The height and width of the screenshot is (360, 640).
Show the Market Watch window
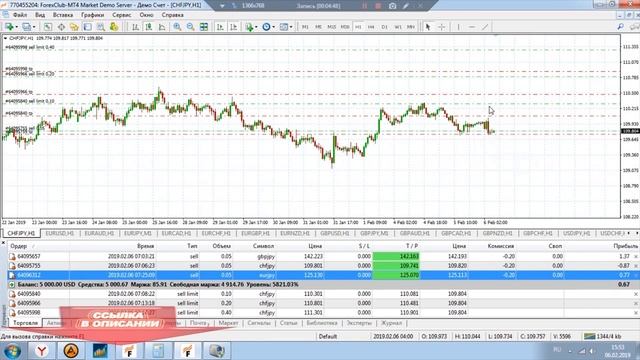tap(48, 27)
